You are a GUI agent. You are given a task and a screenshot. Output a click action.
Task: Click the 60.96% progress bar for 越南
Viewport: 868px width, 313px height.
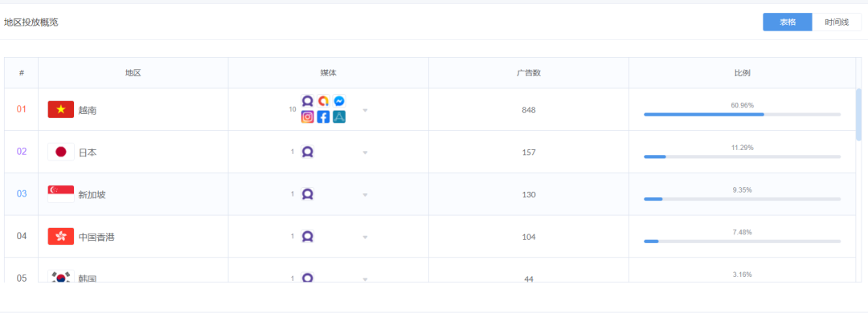[x=743, y=115]
